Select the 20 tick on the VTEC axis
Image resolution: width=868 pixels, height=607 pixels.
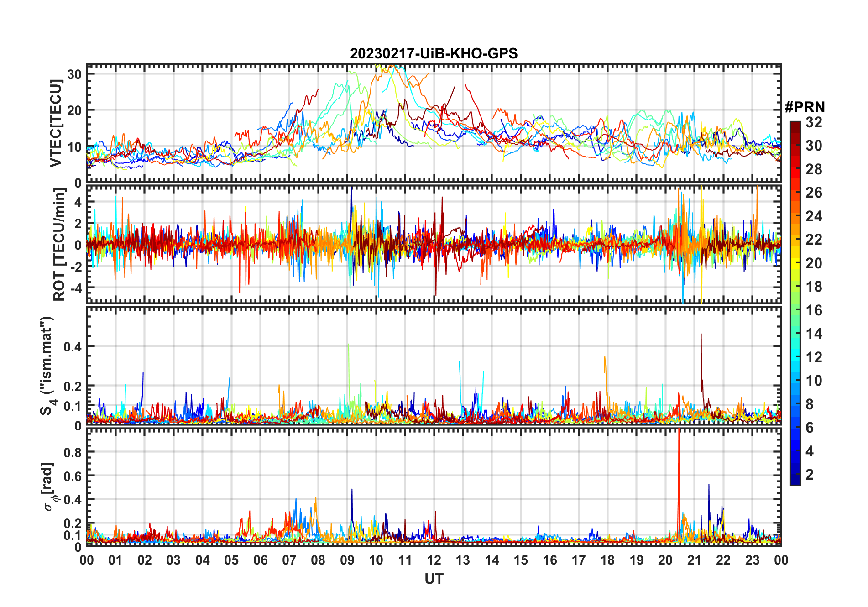(x=74, y=110)
